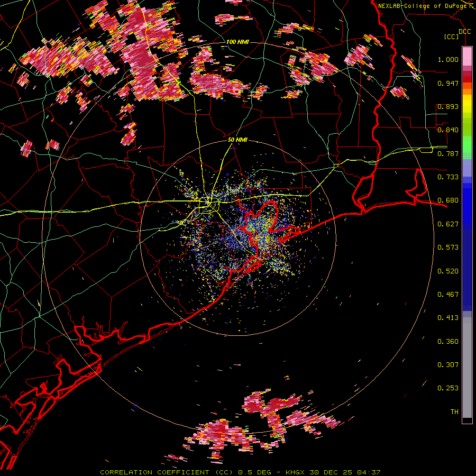Click the Correlation Coefficient caption at bottom
Screen dimensions: 476x476
240,472
